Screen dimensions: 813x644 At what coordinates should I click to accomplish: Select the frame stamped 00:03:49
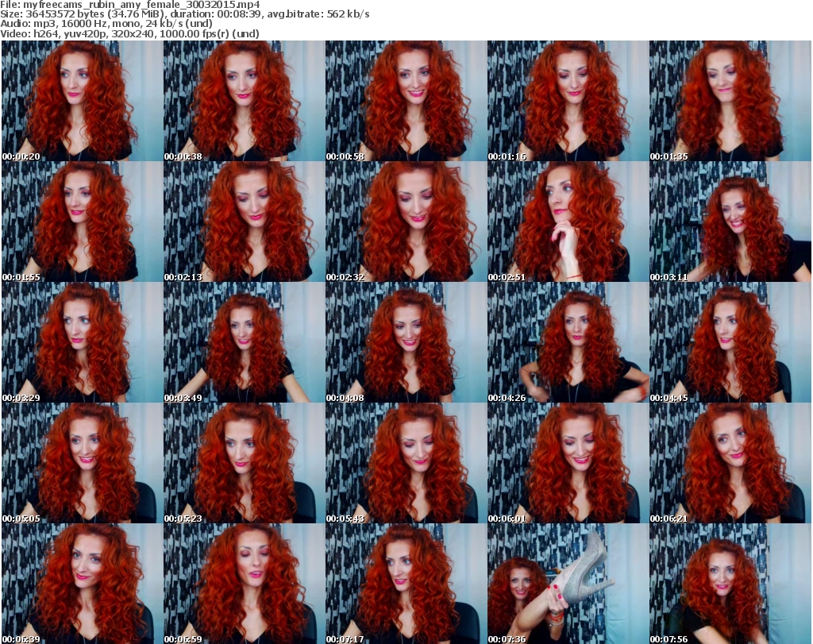coord(245,343)
